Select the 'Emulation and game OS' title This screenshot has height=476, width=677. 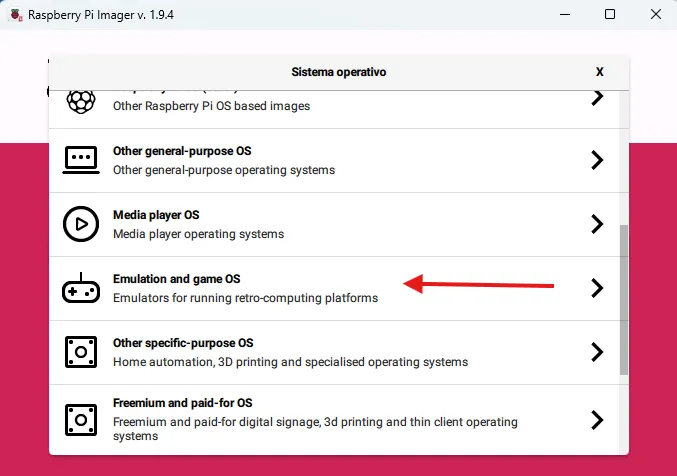(177, 279)
